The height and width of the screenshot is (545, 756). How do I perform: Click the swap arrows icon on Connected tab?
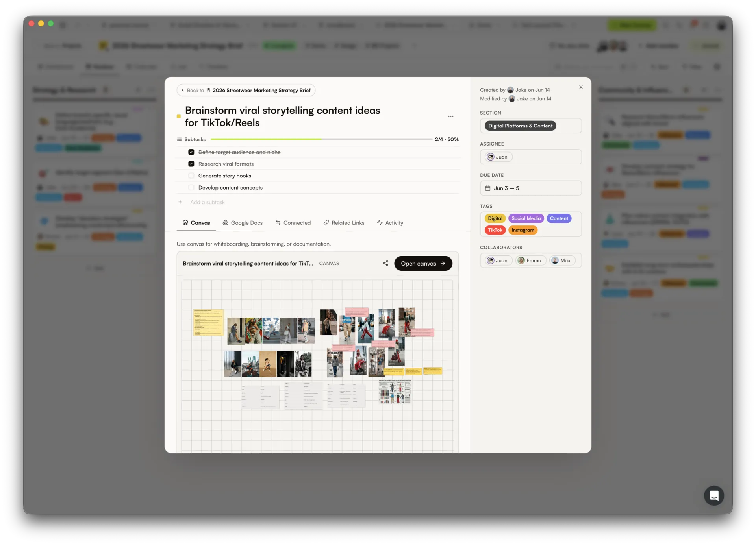(278, 223)
